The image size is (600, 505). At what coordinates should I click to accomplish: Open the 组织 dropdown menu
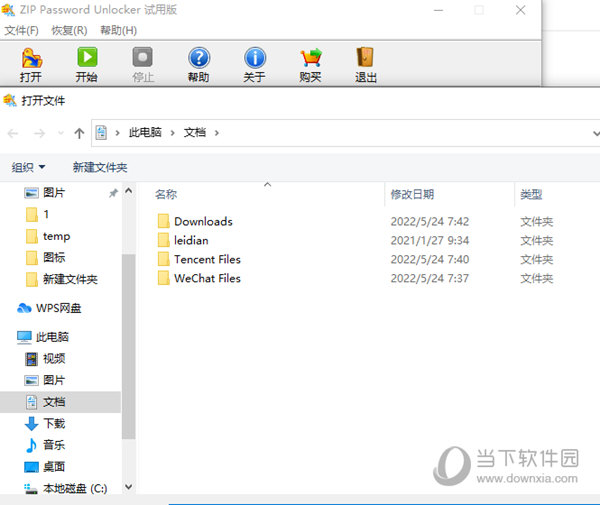coord(28,167)
